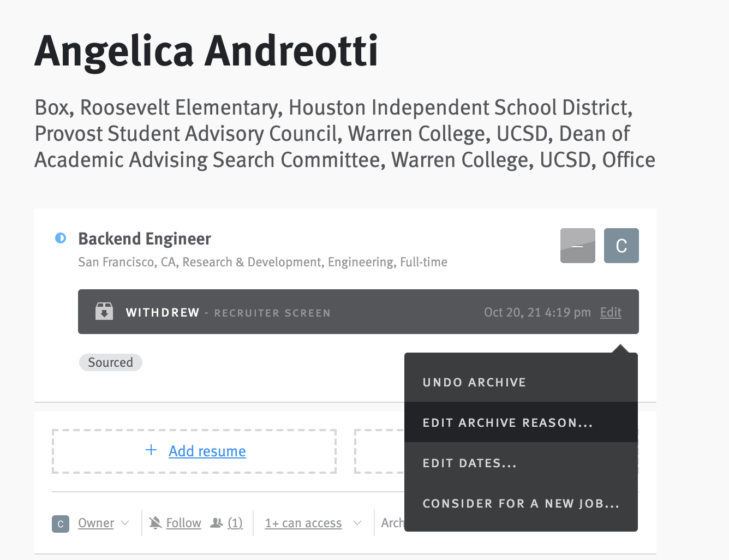Click the blue C avatar on the job card
Image resolution: width=729 pixels, height=560 pixels.
pyautogui.click(x=621, y=246)
